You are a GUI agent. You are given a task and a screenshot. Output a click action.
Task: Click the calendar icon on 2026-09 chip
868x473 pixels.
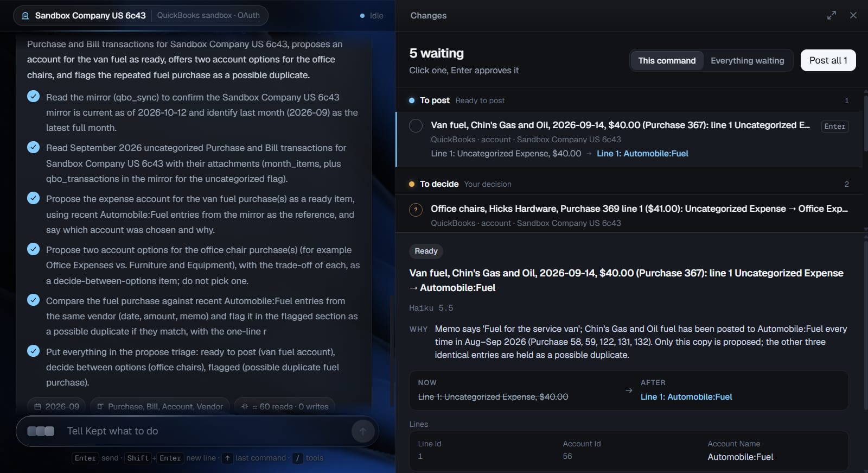pyautogui.click(x=37, y=406)
